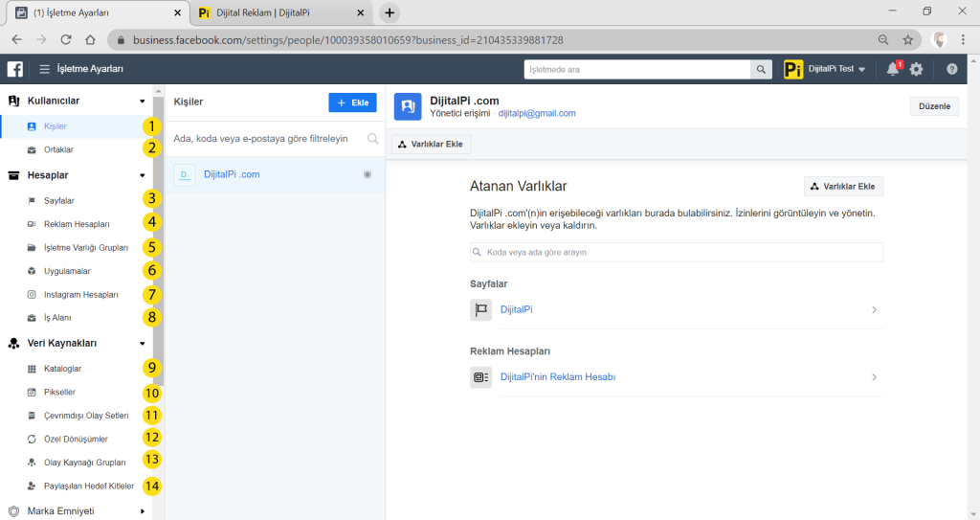Collapse the Veri Kaynakları section

143,344
